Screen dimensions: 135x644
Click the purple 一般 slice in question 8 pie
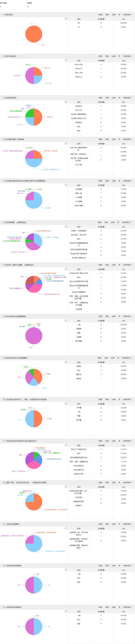click(x=34, y=336)
